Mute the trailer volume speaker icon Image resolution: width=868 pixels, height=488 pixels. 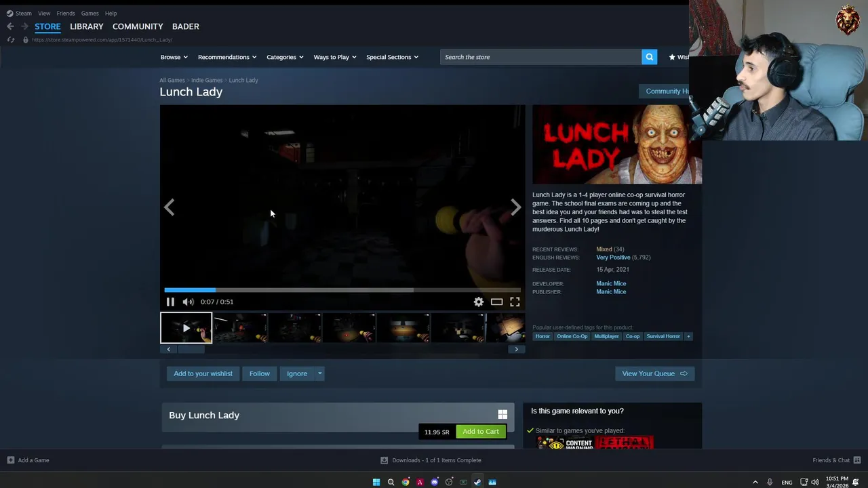188,302
